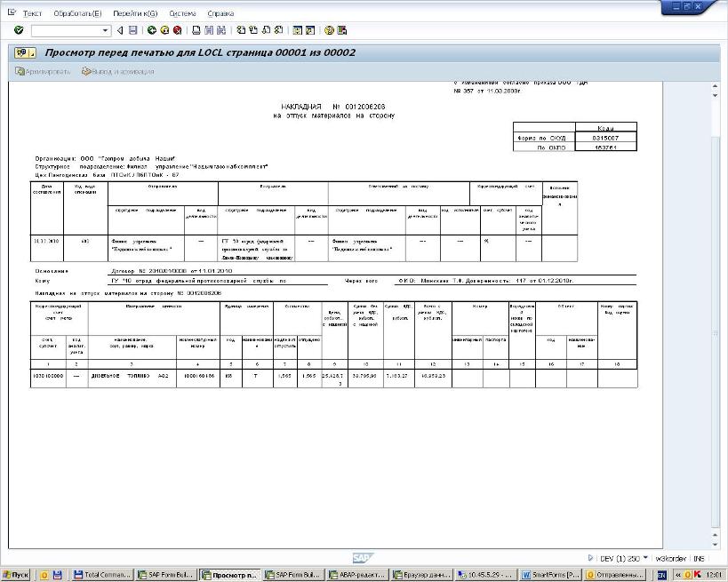Open Help with the yellow question icon
728x582 pixels.
[x=329, y=30]
